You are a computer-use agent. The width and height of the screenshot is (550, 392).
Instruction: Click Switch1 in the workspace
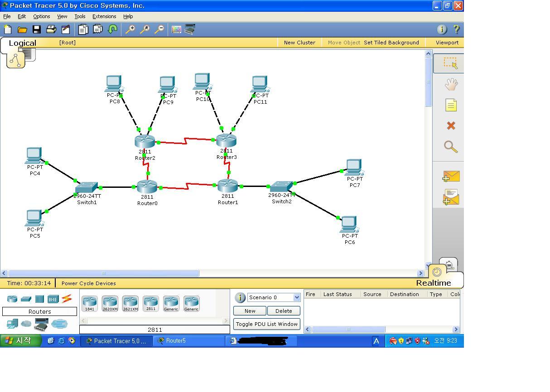[x=86, y=187]
